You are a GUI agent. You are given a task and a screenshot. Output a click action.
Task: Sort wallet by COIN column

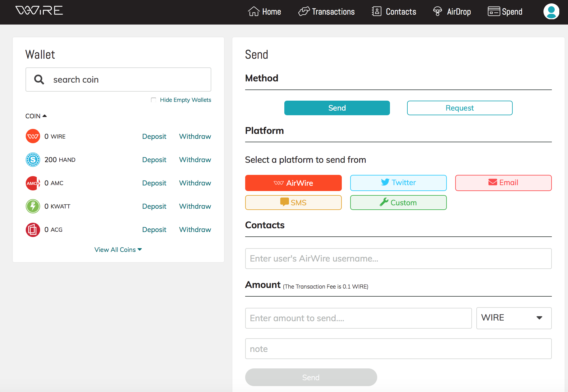click(36, 116)
